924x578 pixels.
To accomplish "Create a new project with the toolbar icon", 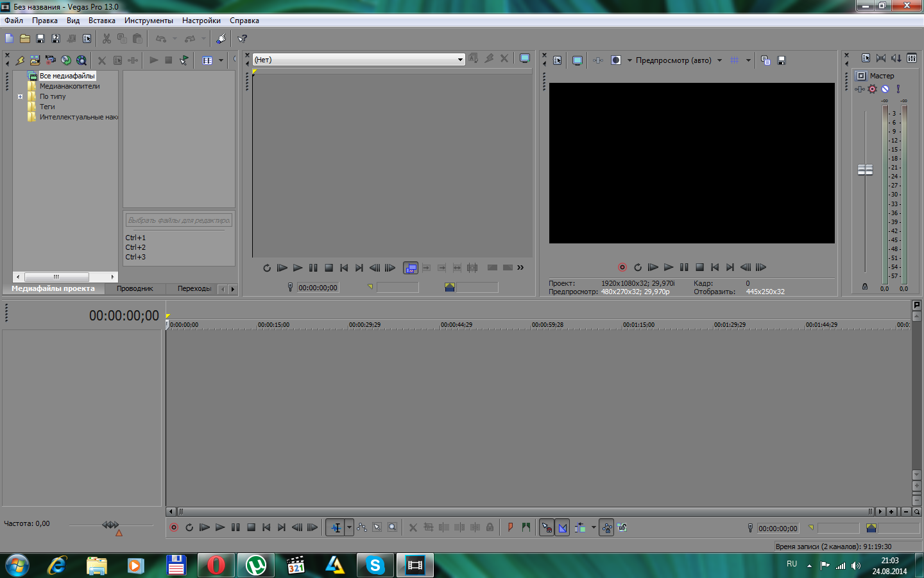I will click(x=9, y=39).
